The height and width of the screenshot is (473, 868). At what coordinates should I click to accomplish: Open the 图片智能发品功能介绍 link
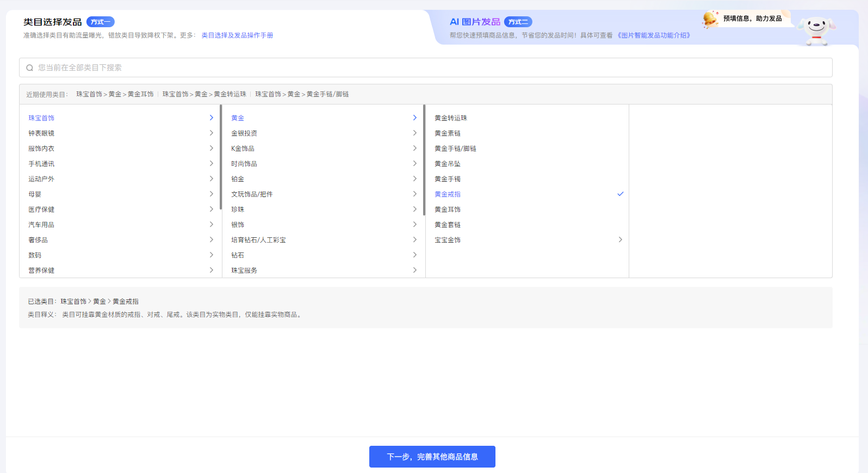point(655,35)
